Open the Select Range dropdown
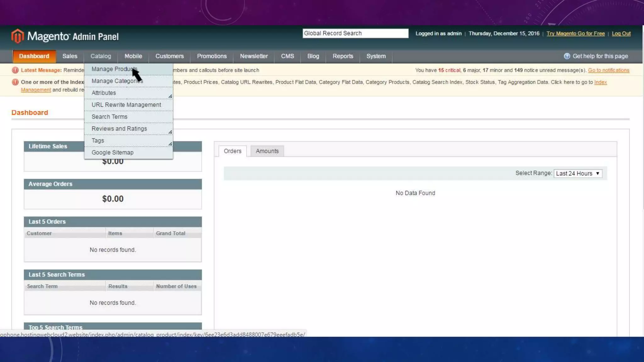644x362 pixels. coord(578,173)
